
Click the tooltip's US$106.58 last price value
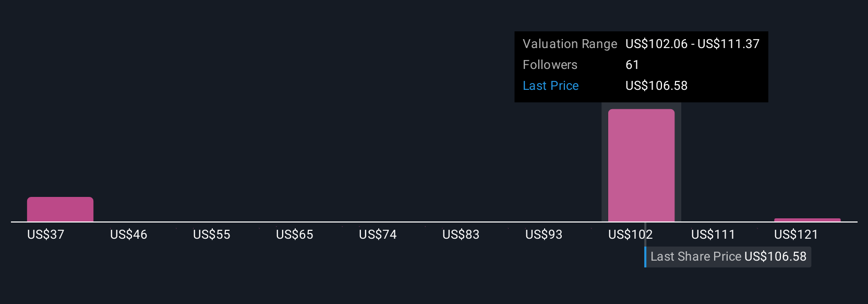[x=657, y=86]
